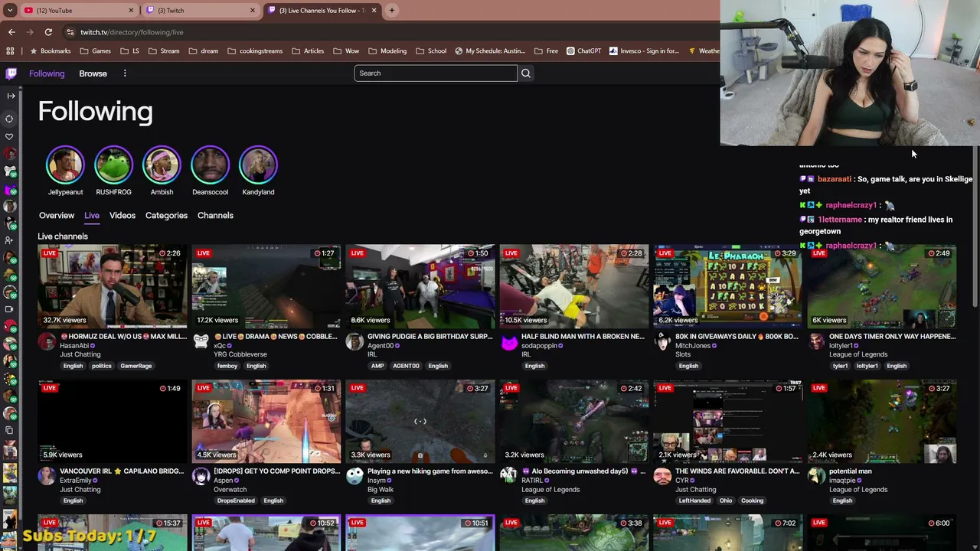Open the School bookmark folder
The height and width of the screenshot is (551, 980).
(431, 51)
